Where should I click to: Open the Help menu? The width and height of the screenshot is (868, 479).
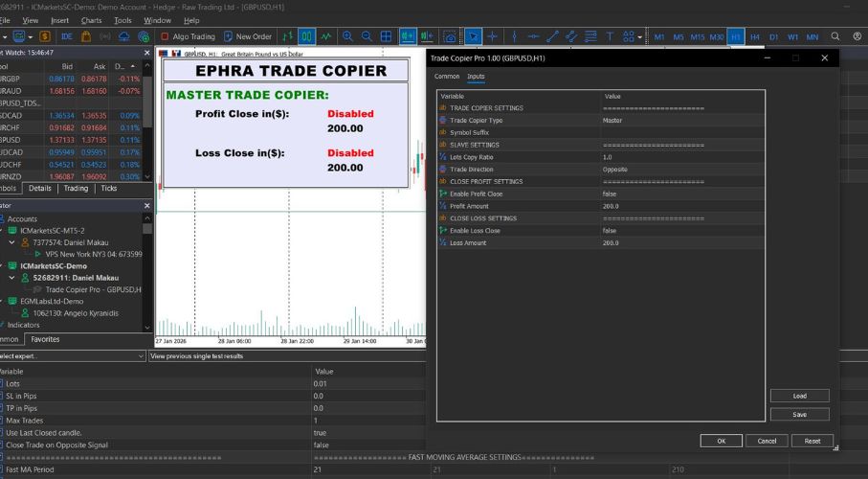point(191,20)
